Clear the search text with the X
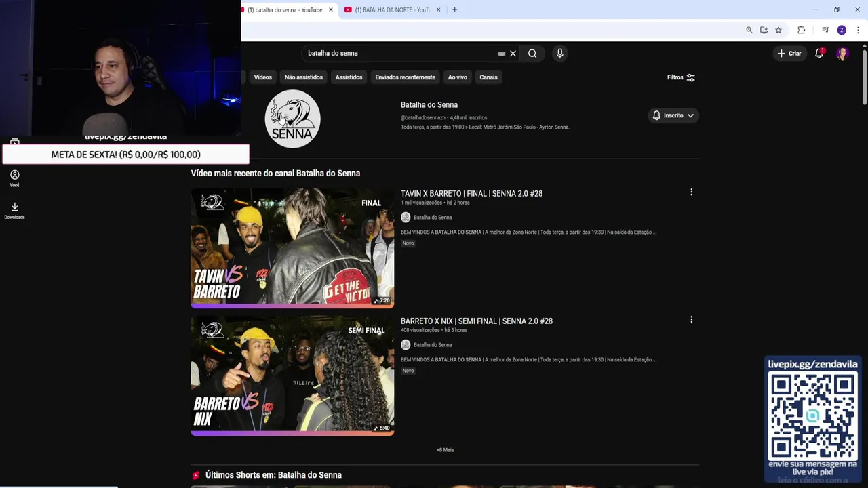Image resolution: width=868 pixels, height=488 pixels. tap(513, 54)
